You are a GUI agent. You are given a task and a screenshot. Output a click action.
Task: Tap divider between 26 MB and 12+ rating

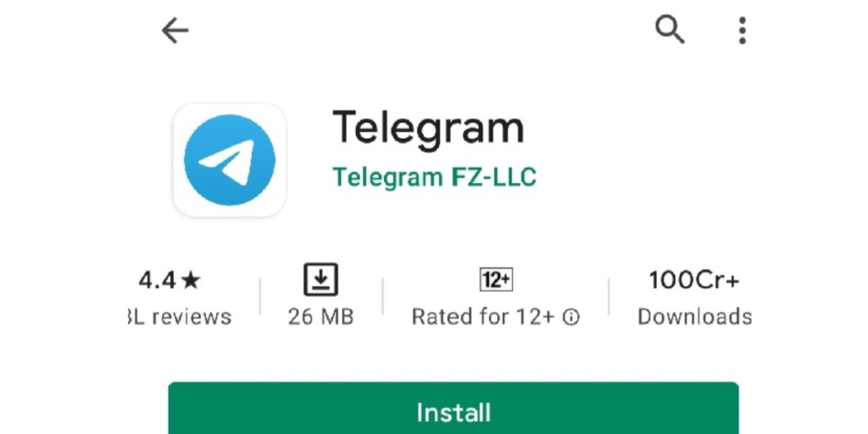383,297
